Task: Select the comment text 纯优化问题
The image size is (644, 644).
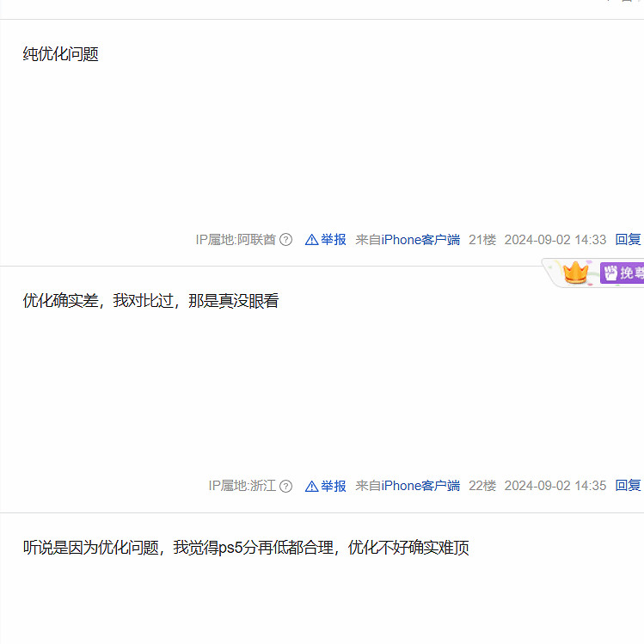Action: point(61,54)
